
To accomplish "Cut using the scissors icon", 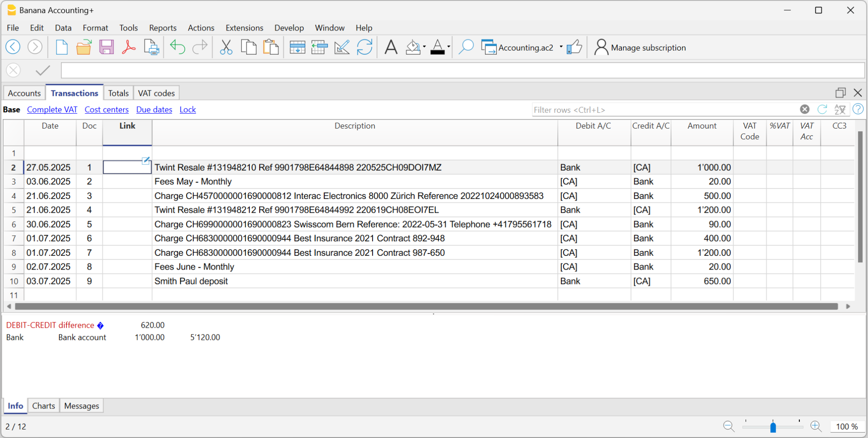I will tap(226, 47).
